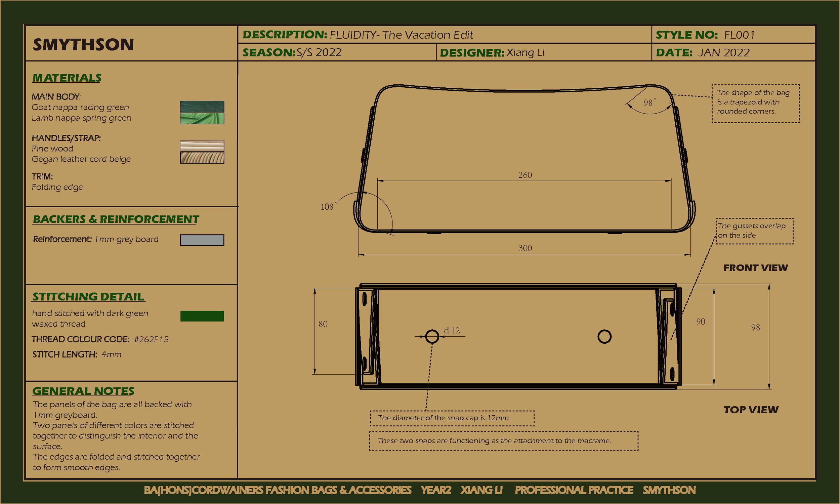Click 'BA(HONS)CORDWAINERS FASHION BAGS & ACCESSORIES' footer
Image resolution: width=840 pixels, height=504 pixels.
(278, 490)
